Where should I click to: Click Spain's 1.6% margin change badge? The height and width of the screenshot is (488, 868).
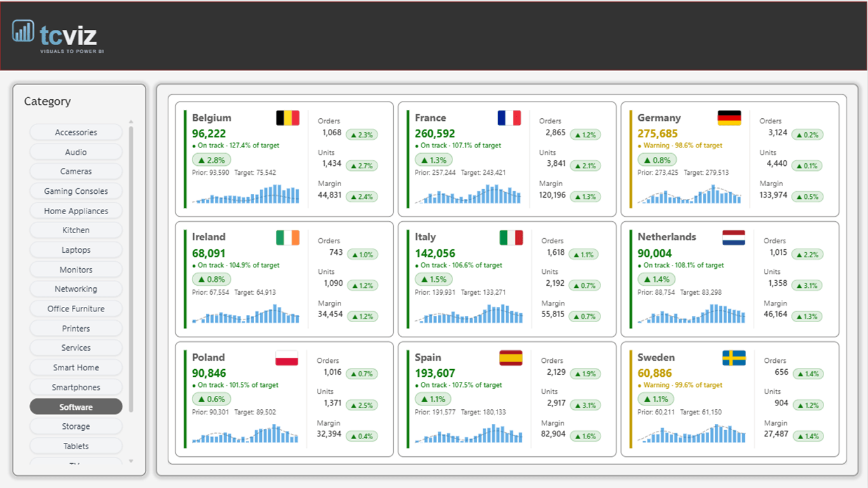(x=585, y=437)
